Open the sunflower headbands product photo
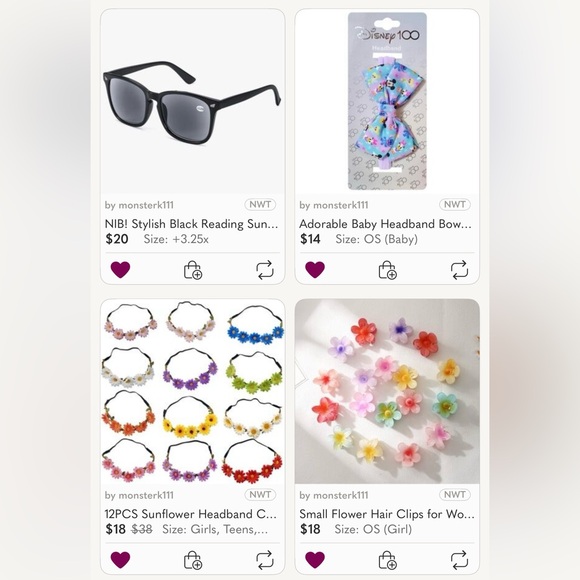 [x=193, y=391]
